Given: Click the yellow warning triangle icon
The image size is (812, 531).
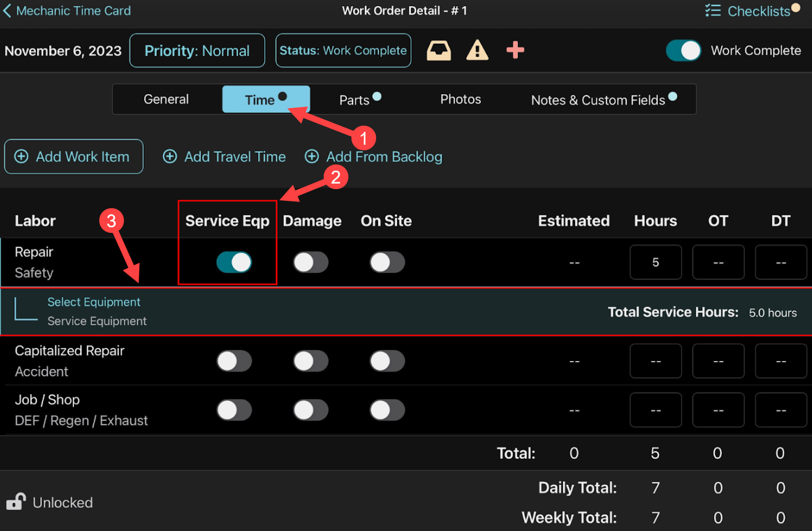Looking at the screenshot, I should 477,51.
